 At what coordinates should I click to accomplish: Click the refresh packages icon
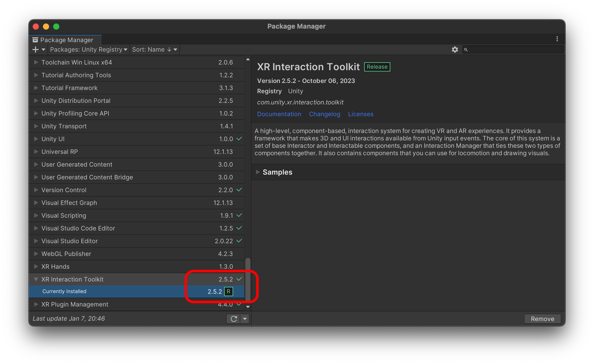(234, 319)
